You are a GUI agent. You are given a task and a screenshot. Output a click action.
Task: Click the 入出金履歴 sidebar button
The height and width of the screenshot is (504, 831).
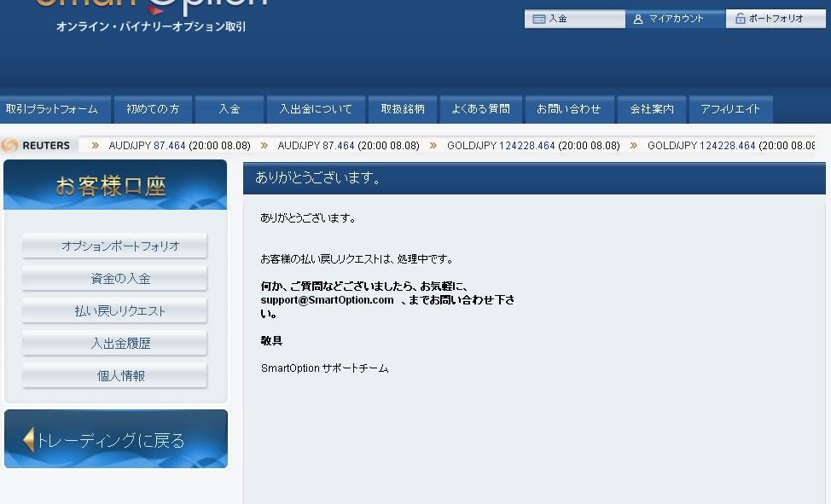(114, 344)
